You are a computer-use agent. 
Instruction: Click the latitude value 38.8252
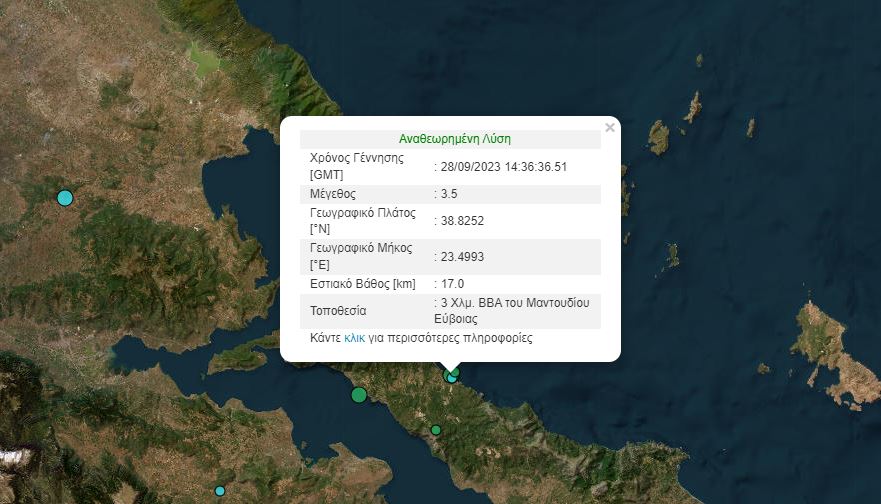pos(462,221)
